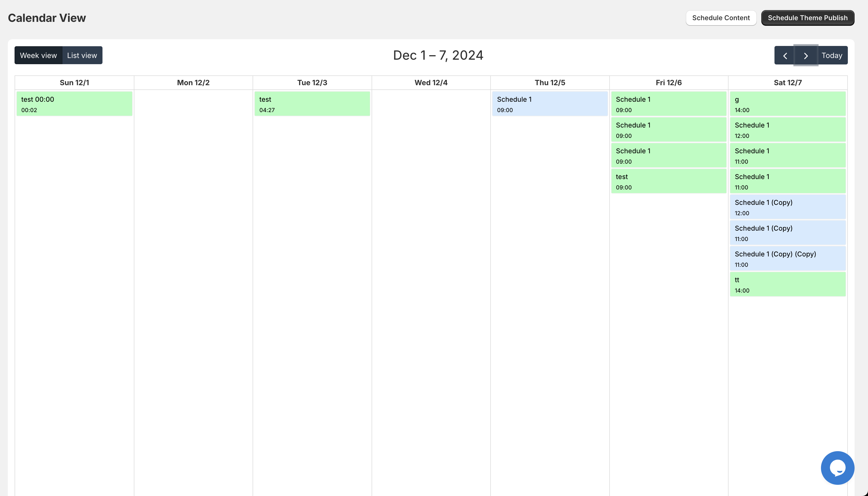Click the Wed 12/4 column header

[x=430, y=82]
